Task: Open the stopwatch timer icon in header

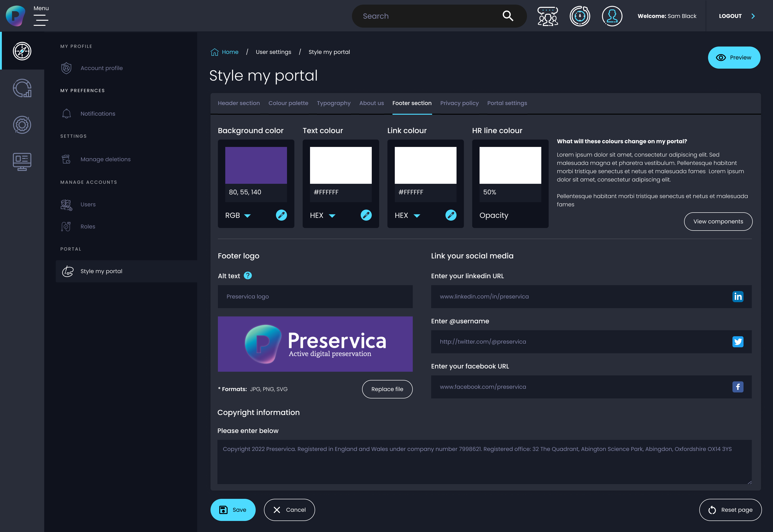Action: pyautogui.click(x=580, y=16)
